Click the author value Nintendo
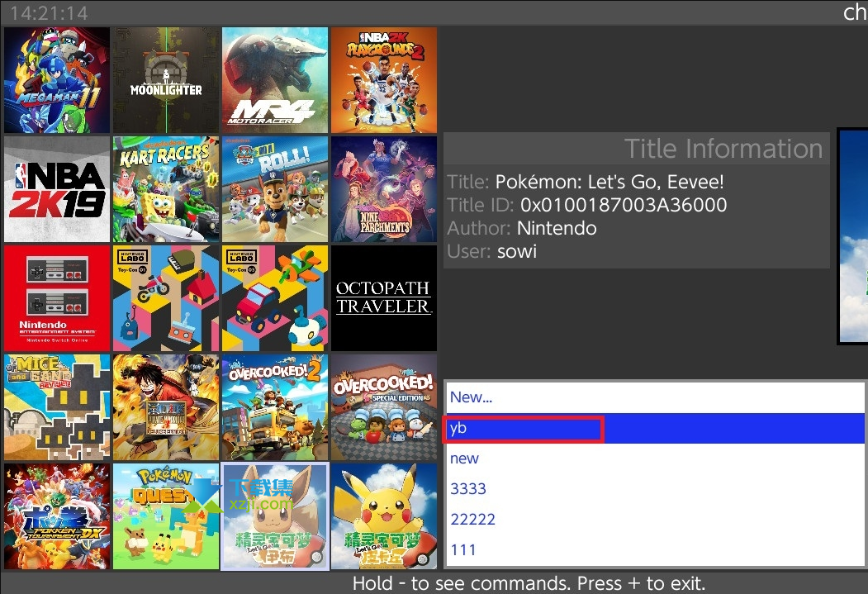This screenshot has width=868, height=594. coord(557,228)
